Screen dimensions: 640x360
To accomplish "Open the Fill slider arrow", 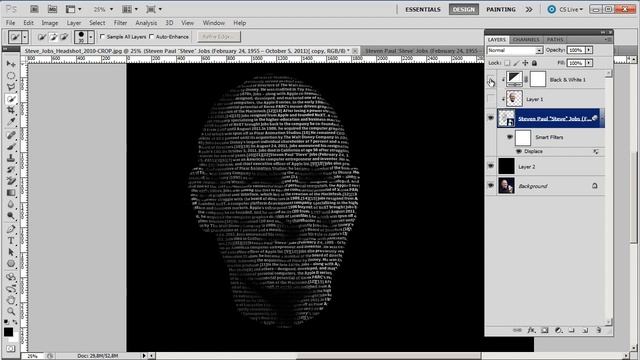I will click(x=589, y=63).
